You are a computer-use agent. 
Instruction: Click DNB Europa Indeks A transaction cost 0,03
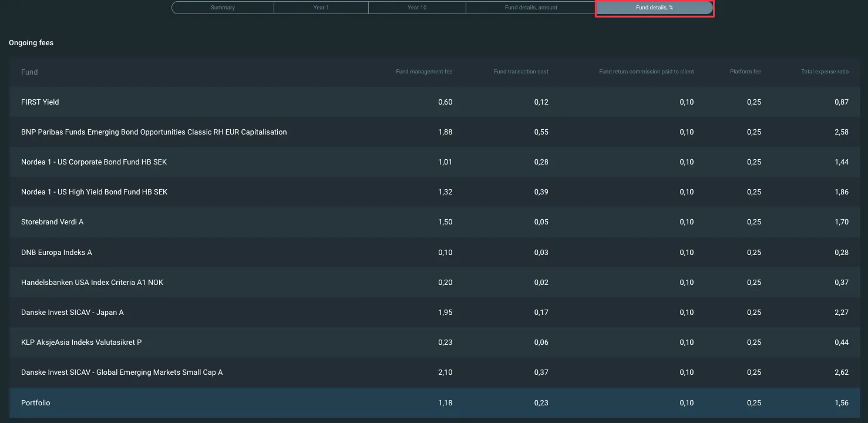(x=541, y=253)
